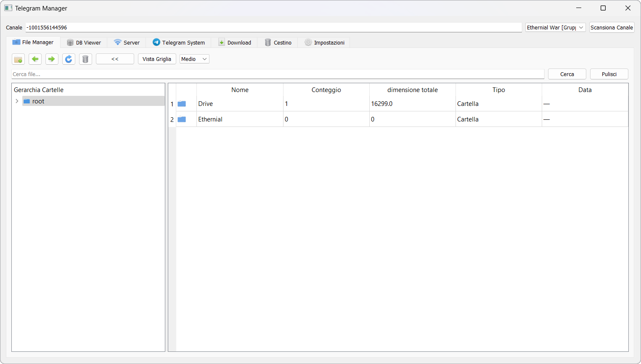Click row header number 1
This screenshot has width=641, height=364.
pos(172,104)
